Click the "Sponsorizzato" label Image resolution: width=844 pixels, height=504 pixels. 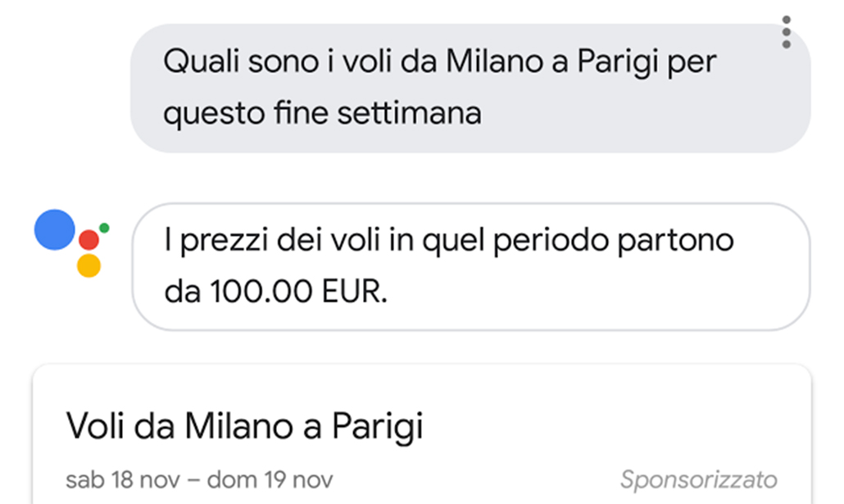click(x=698, y=479)
